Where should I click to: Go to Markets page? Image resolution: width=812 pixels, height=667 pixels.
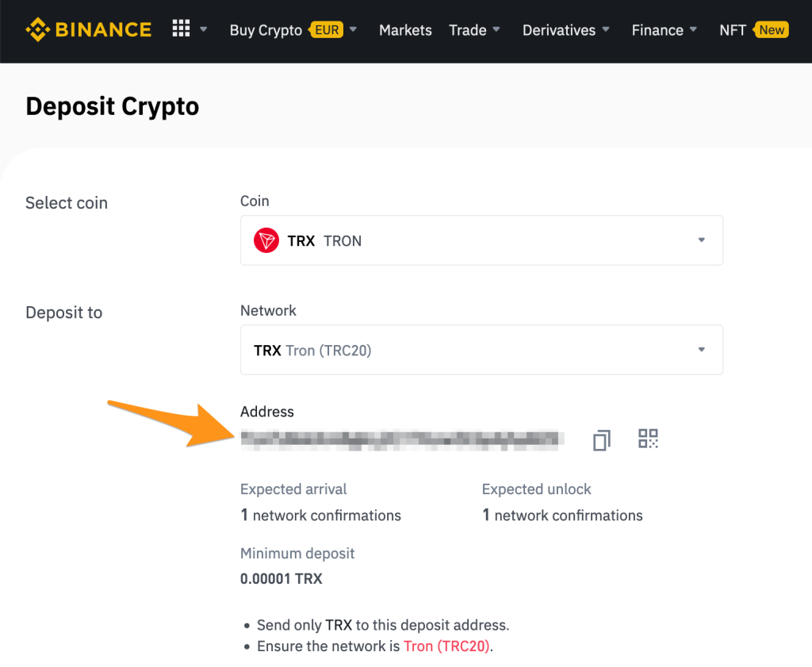click(405, 30)
